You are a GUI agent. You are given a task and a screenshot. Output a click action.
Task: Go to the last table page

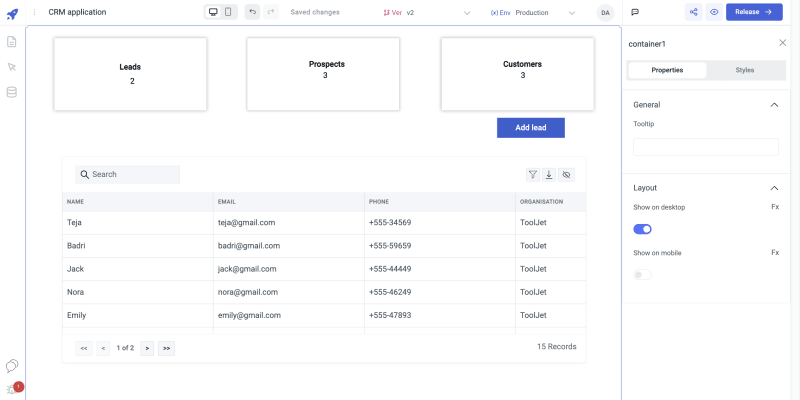pos(166,348)
